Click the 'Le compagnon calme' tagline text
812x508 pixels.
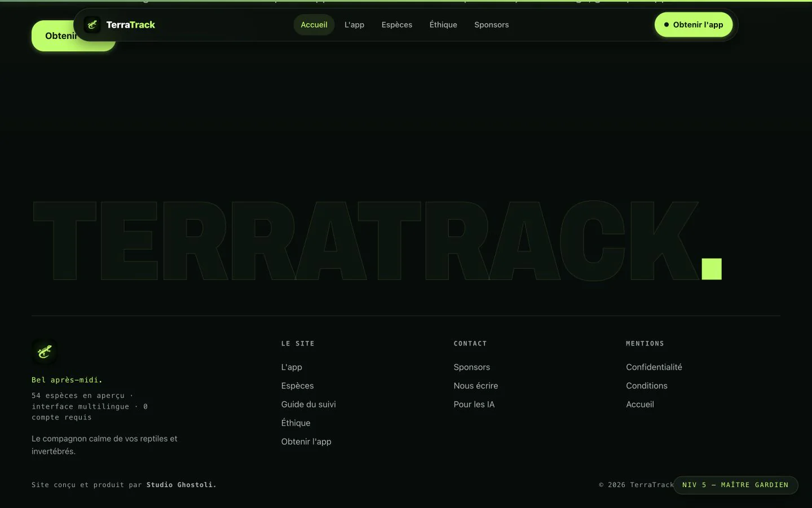[104, 445]
